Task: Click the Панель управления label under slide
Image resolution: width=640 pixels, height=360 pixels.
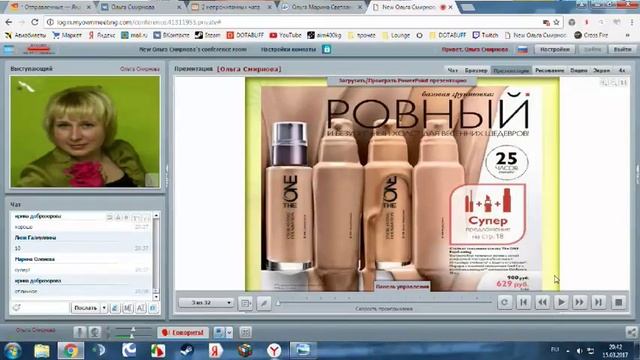Action: (402, 287)
